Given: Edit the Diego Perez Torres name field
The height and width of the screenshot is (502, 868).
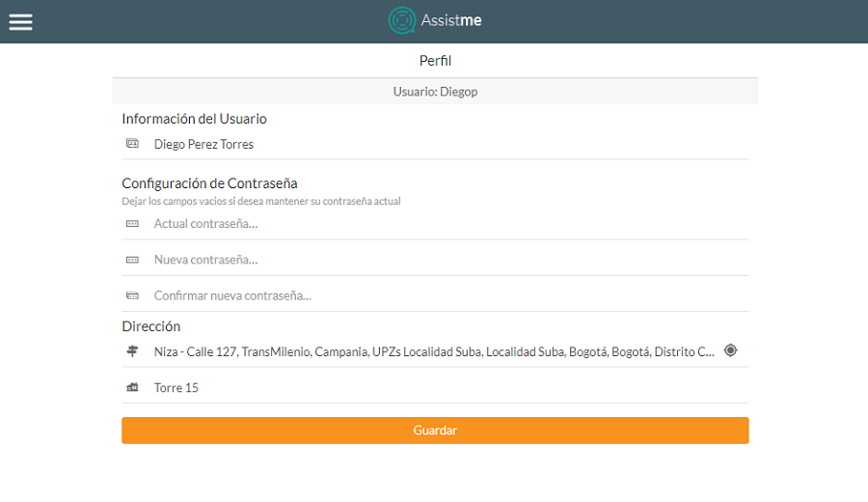Looking at the screenshot, I should click(x=434, y=145).
